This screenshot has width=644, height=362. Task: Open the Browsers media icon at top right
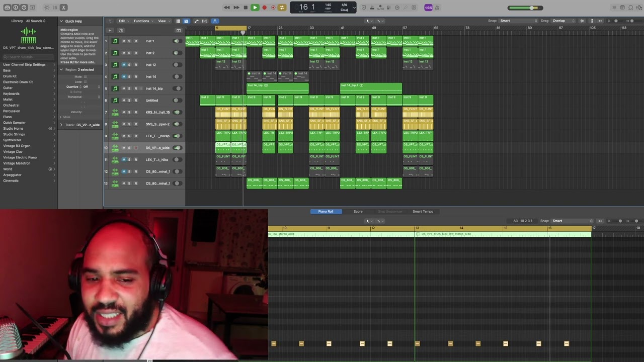click(639, 8)
